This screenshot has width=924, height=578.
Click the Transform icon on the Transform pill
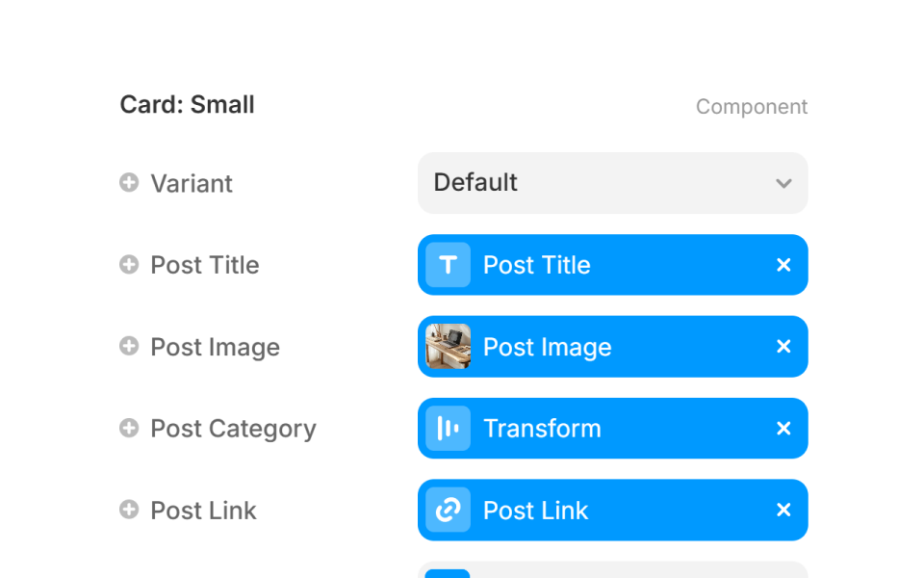447,429
